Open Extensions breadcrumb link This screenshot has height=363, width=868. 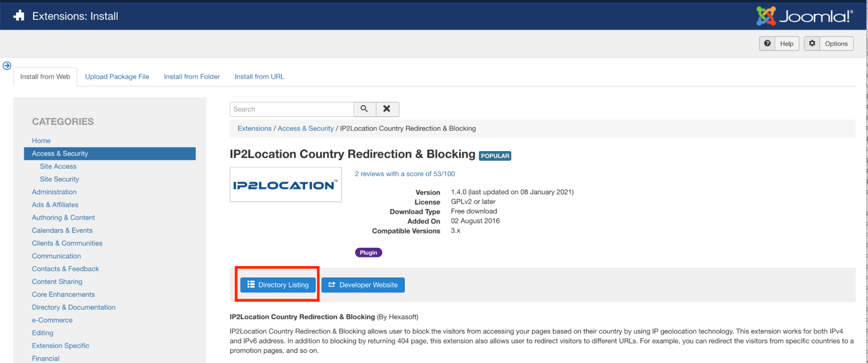tap(254, 128)
